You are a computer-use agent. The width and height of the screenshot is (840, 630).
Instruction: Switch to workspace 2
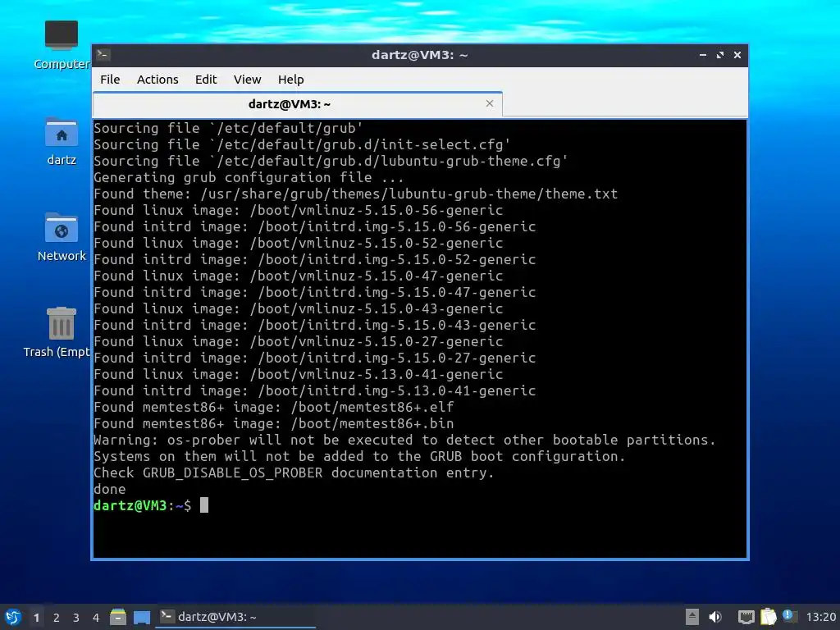57,618
